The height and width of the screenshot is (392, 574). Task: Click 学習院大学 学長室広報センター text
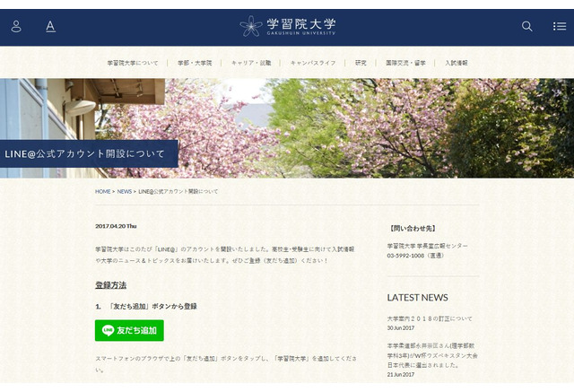click(427, 246)
